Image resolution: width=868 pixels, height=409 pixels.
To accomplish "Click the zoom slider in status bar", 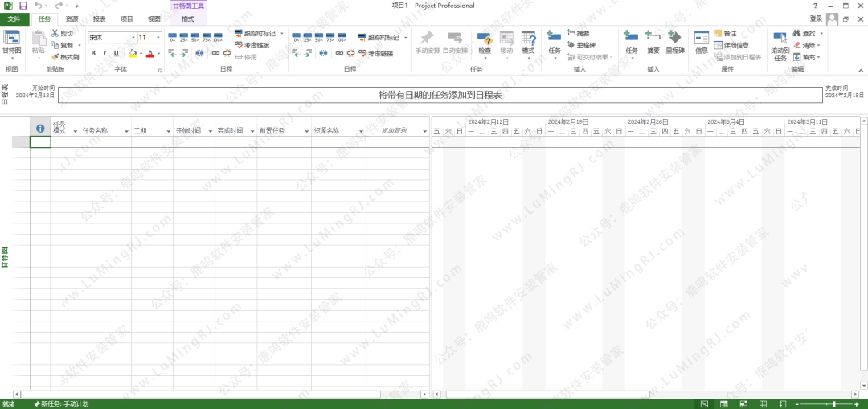I will tap(834, 403).
